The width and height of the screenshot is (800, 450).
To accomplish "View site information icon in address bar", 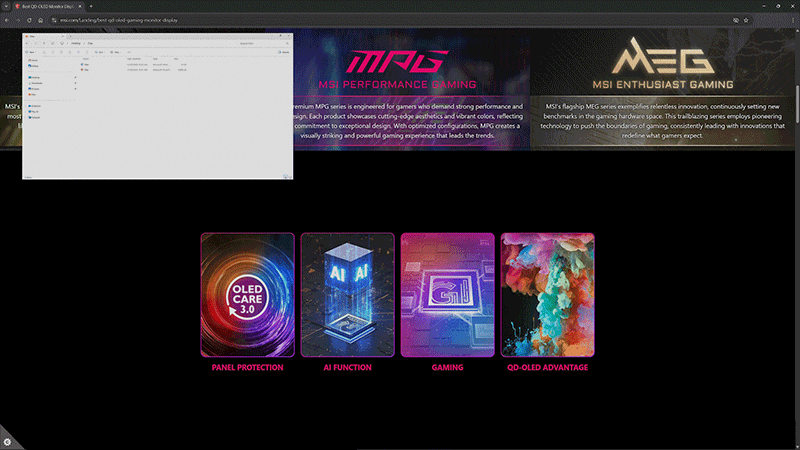I will click(x=54, y=20).
